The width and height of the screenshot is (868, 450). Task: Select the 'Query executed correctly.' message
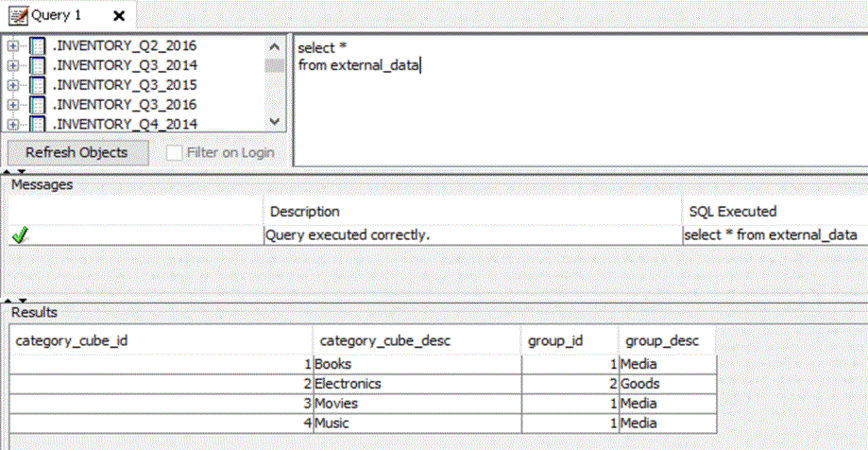(x=473, y=235)
